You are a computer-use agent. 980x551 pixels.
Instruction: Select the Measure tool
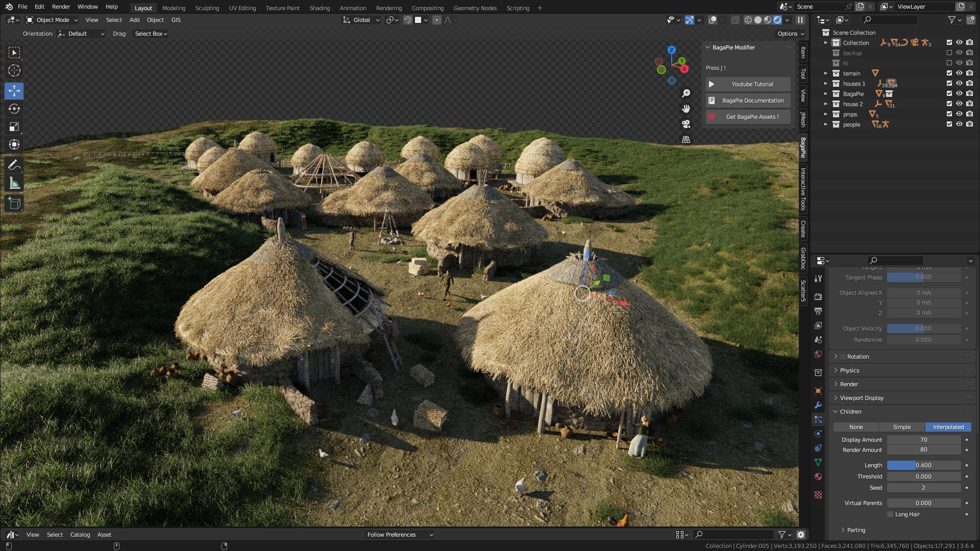tap(14, 183)
